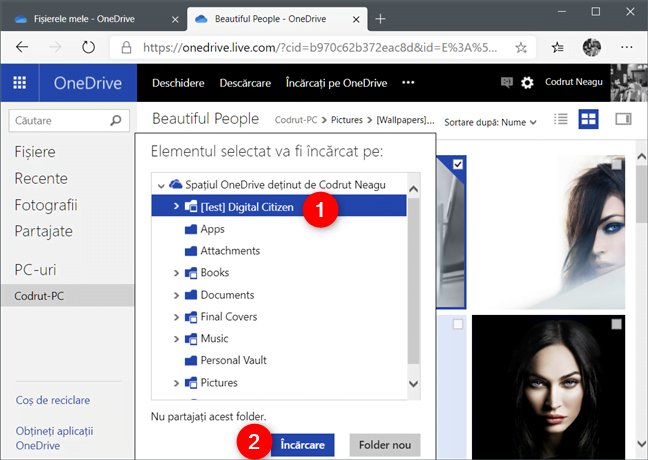
Task: Open new browser tab plus button
Action: click(x=380, y=19)
